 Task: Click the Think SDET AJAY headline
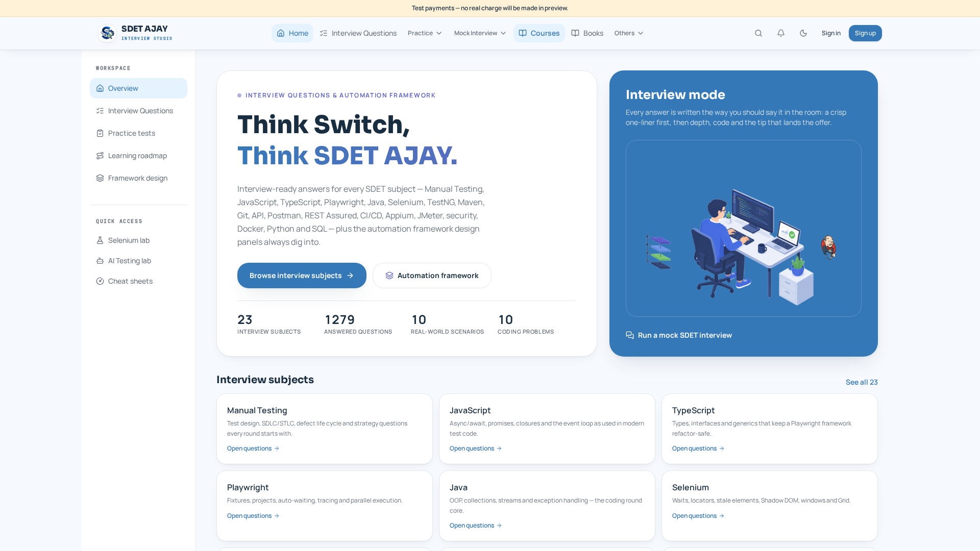pyautogui.click(x=347, y=156)
